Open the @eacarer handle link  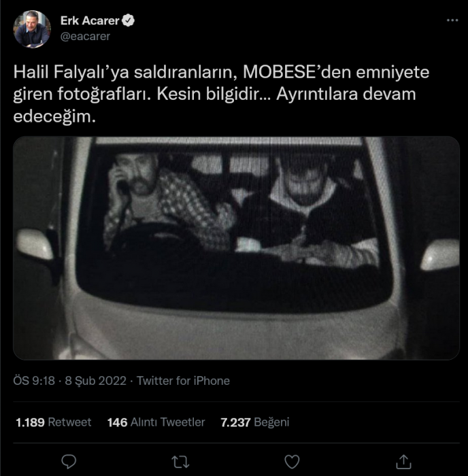tap(85, 37)
